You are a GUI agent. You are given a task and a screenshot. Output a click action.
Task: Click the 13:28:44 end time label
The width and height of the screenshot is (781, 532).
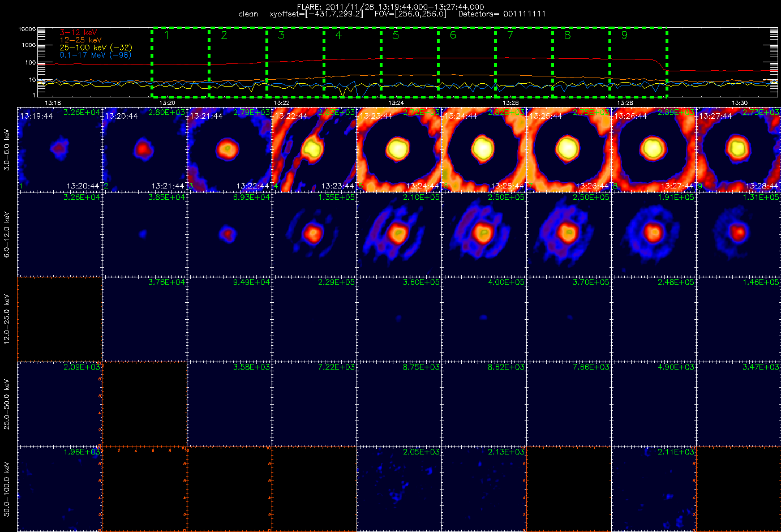click(762, 186)
